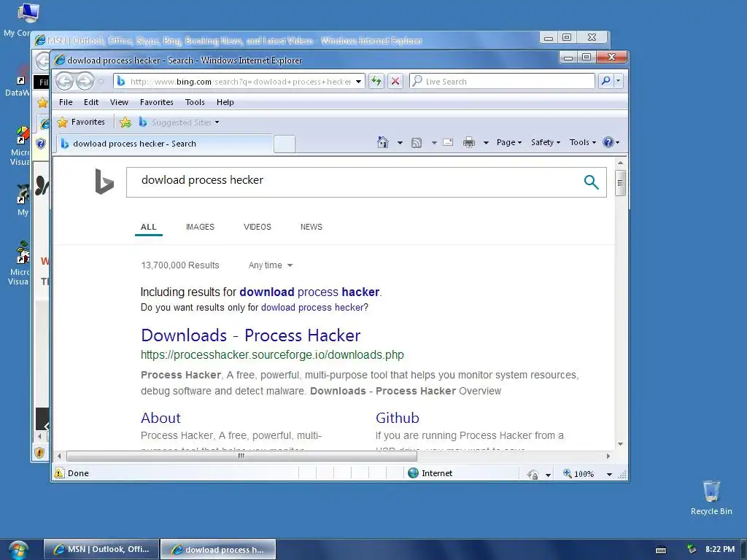This screenshot has width=747, height=560.
Task: Open the recent pages dropdown arrow
Action: (101, 82)
